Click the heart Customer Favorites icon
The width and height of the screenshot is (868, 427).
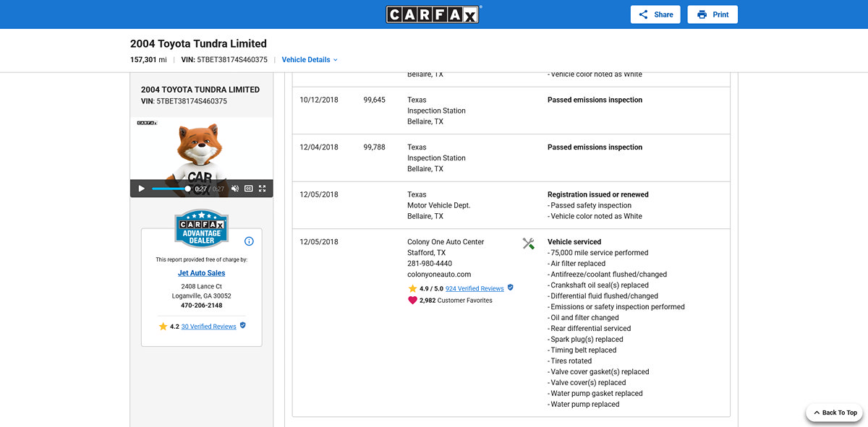[x=412, y=300]
